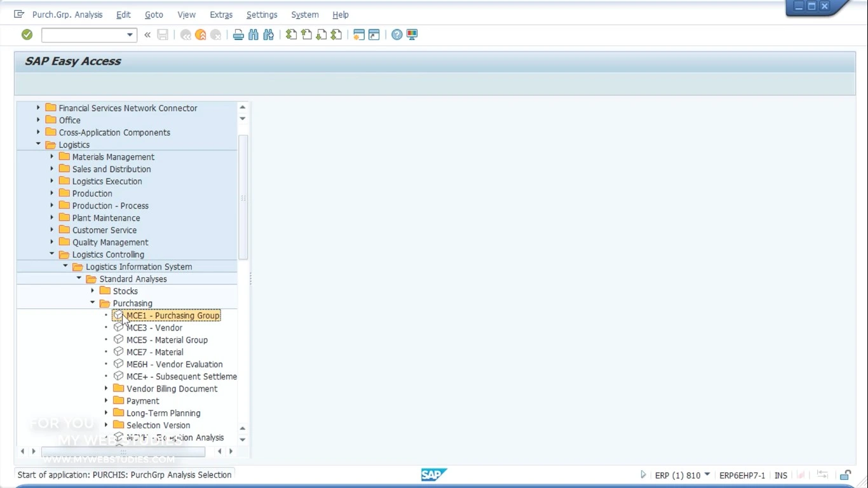Expand the Long-Term Planning folder

106,413
